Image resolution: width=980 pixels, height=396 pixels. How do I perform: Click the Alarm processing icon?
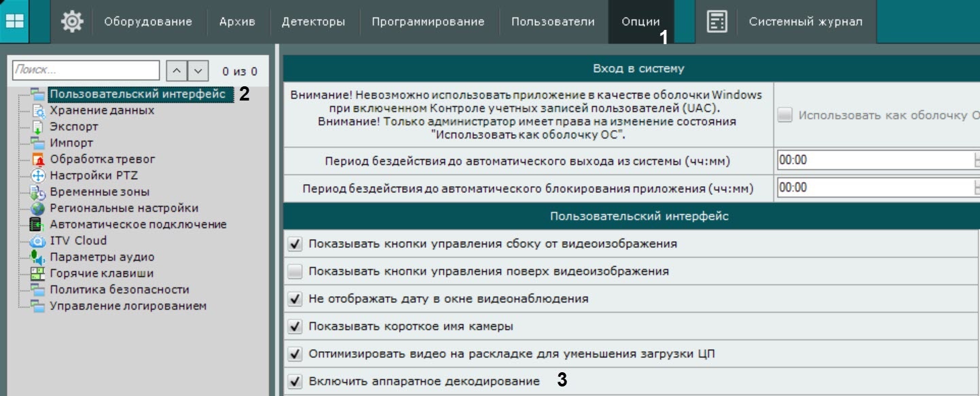38,160
